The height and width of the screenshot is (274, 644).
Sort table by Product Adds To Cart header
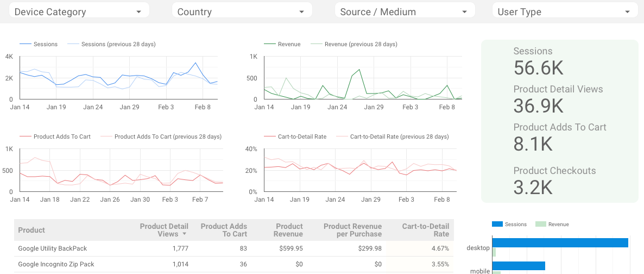point(224,230)
